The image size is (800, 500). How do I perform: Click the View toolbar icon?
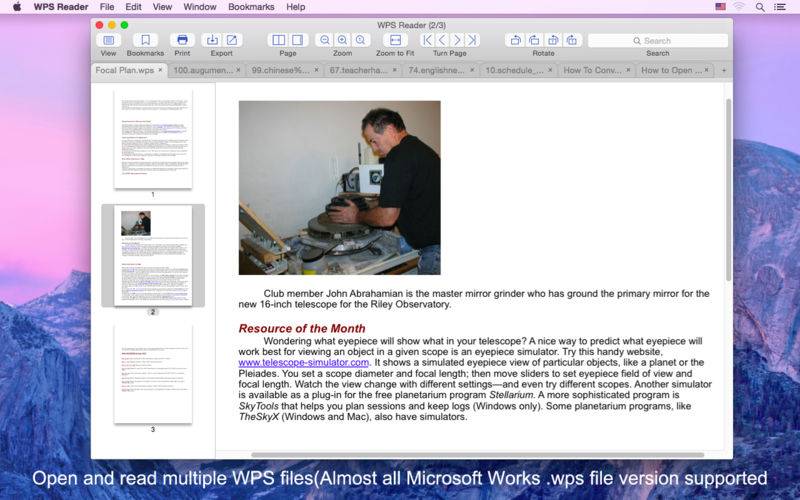click(108, 40)
